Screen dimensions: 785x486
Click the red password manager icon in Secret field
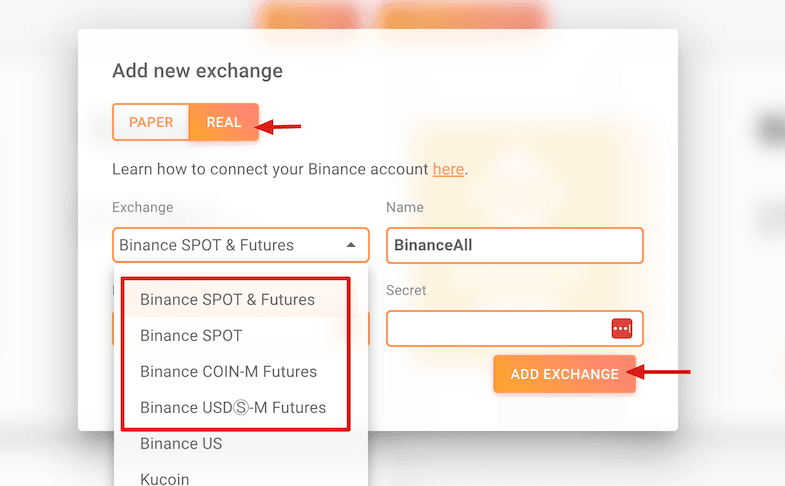click(621, 328)
